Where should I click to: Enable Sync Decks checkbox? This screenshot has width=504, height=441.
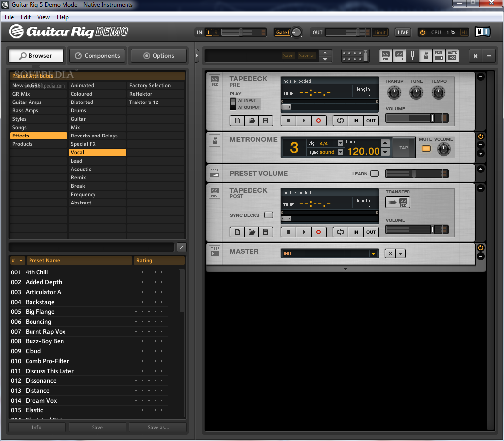click(268, 215)
